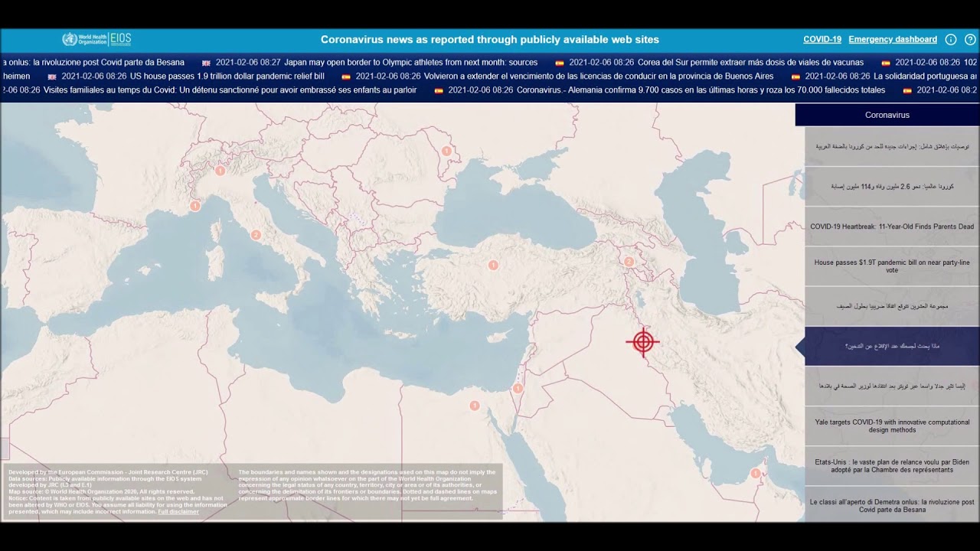Click the red crosshair marker over Iraq
980x551 pixels.
coord(642,342)
